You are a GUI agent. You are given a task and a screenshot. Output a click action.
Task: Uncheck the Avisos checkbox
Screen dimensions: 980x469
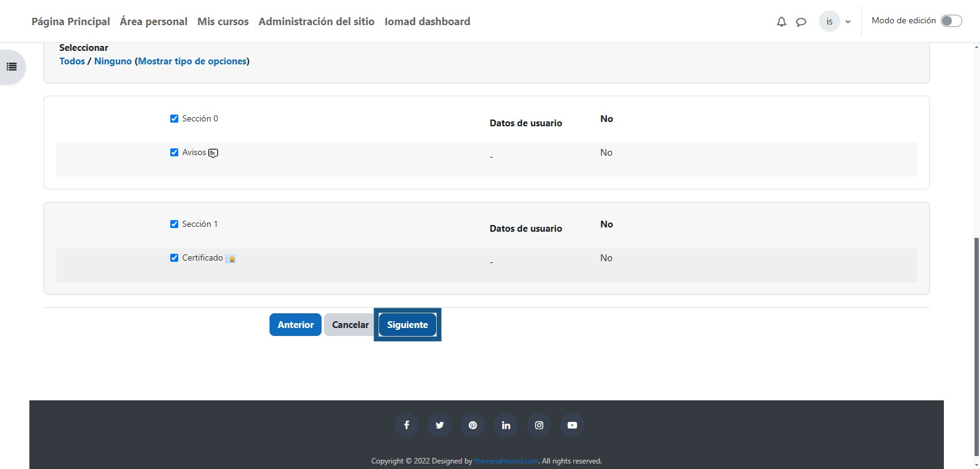point(174,153)
